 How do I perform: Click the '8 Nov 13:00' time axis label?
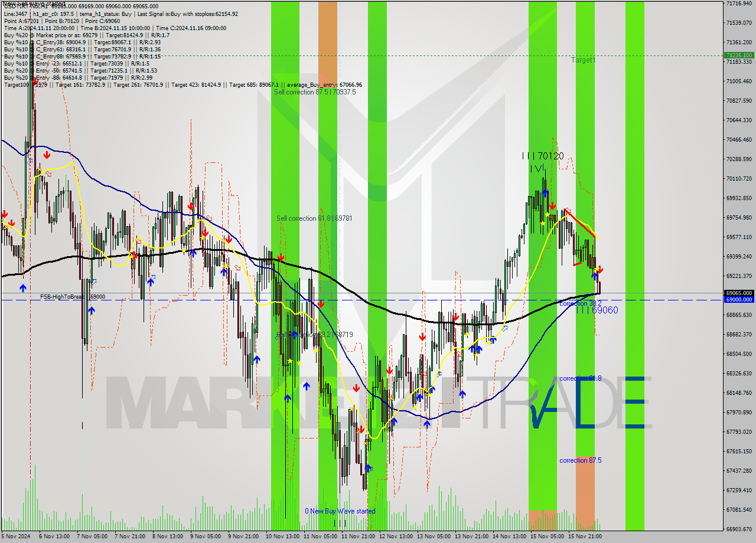pos(168,537)
